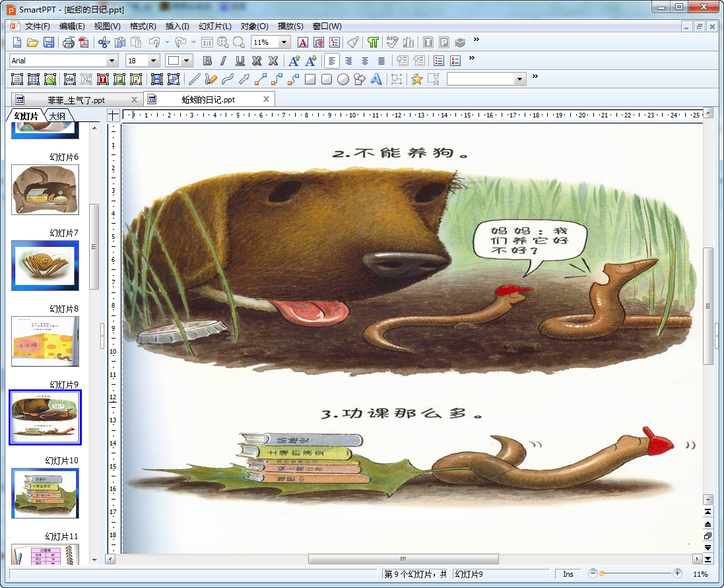Toggle underline formatting
This screenshot has width=724, height=588.
point(240,61)
